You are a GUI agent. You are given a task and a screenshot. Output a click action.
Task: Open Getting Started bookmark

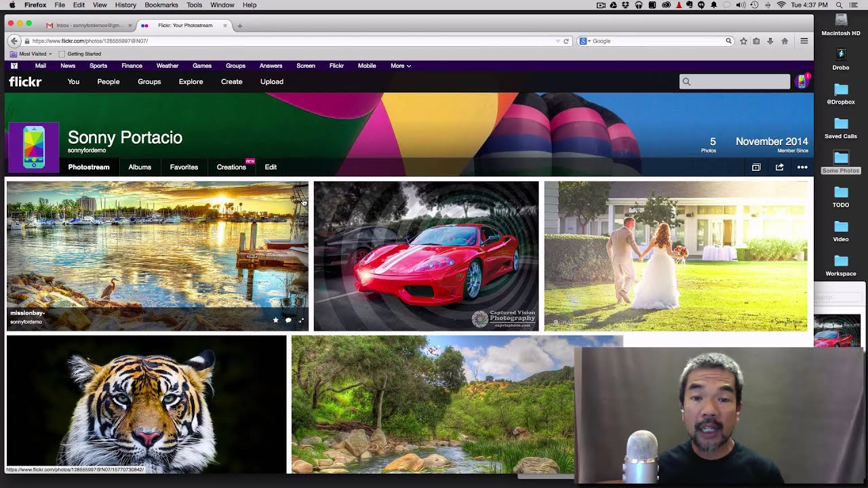click(80, 54)
